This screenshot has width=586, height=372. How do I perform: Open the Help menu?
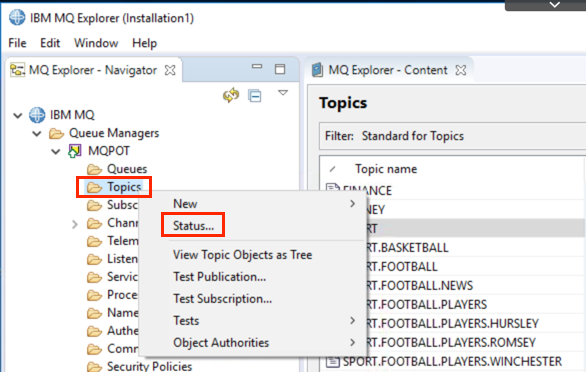tap(144, 43)
